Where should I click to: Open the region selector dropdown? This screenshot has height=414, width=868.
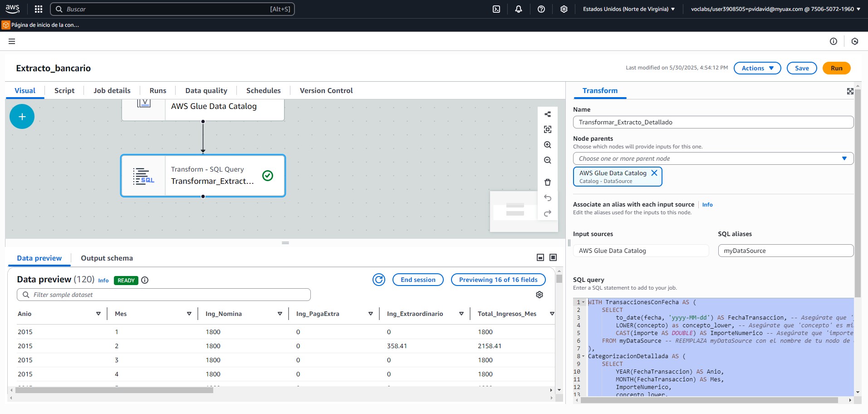point(628,9)
